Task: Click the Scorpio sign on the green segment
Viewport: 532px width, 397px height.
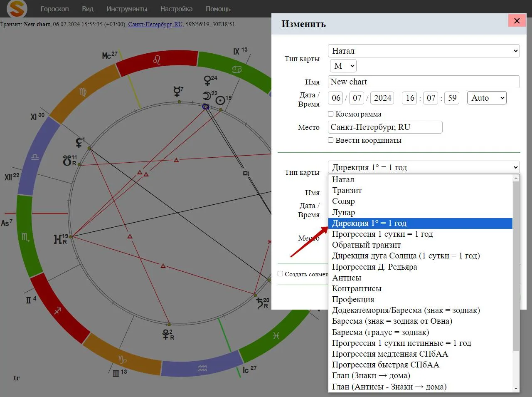Action: click(x=25, y=237)
